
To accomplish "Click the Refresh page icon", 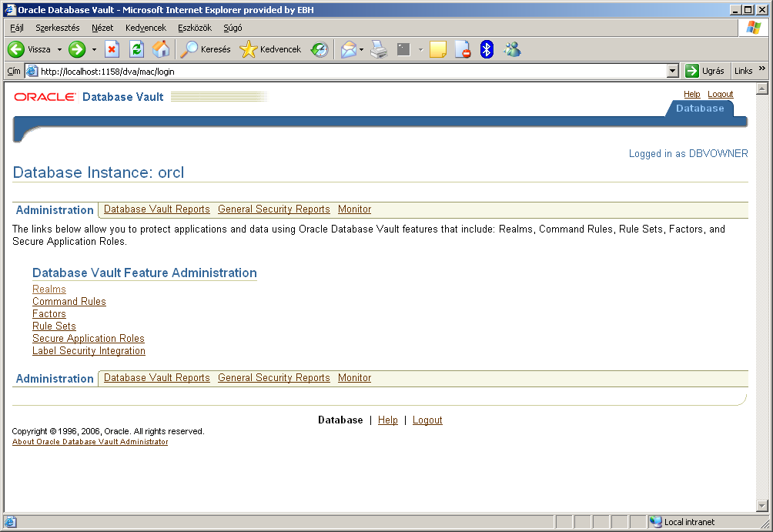I will [x=136, y=49].
